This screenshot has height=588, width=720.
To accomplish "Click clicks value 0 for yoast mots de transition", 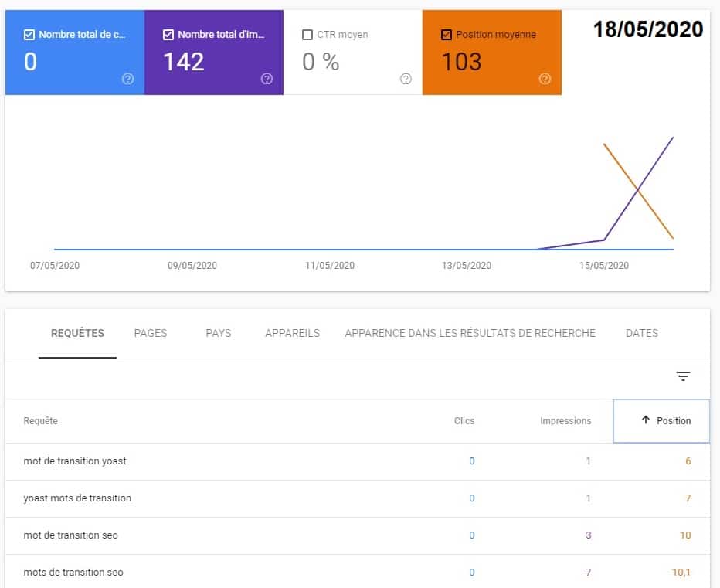I will click(x=471, y=498).
